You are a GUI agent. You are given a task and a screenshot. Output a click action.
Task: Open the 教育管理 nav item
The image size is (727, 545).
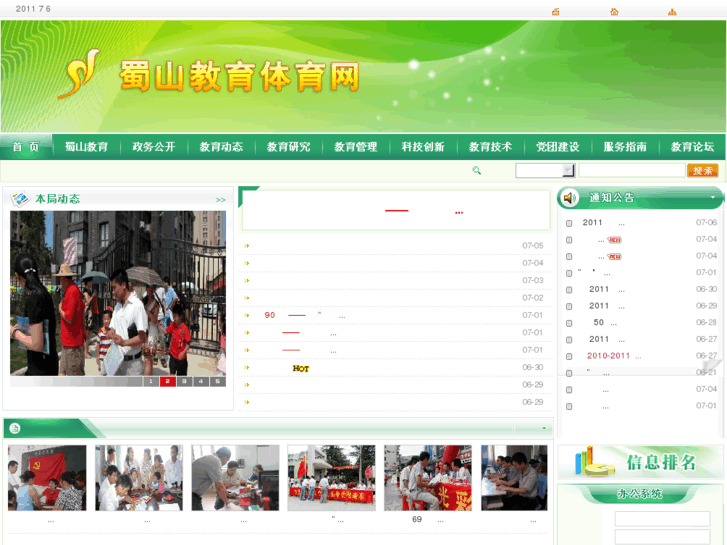[x=356, y=147]
